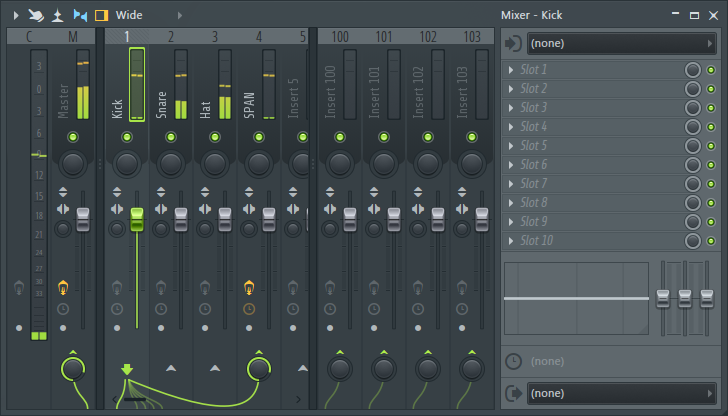Open the audio input (none) dropdown

point(622,44)
